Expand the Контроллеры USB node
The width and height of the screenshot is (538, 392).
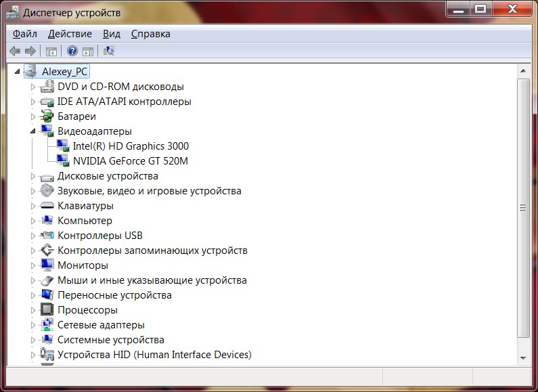(x=32, y=236)
